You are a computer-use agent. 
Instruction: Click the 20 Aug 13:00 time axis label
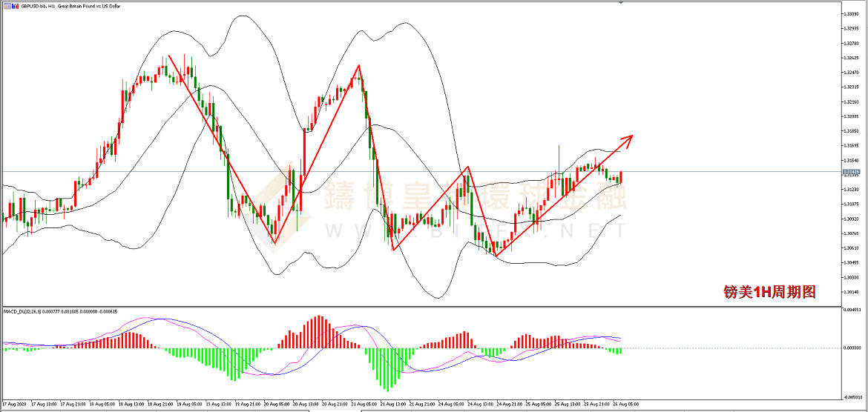tap(306, 405)
